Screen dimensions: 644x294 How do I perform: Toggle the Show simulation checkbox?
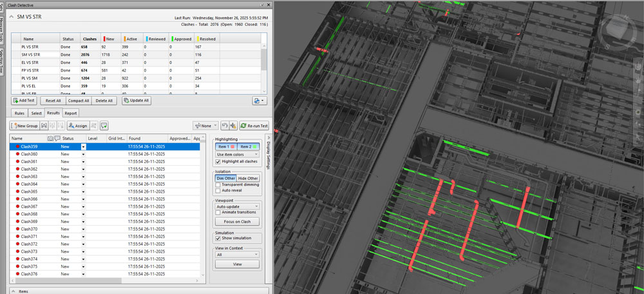click(218, 239)
